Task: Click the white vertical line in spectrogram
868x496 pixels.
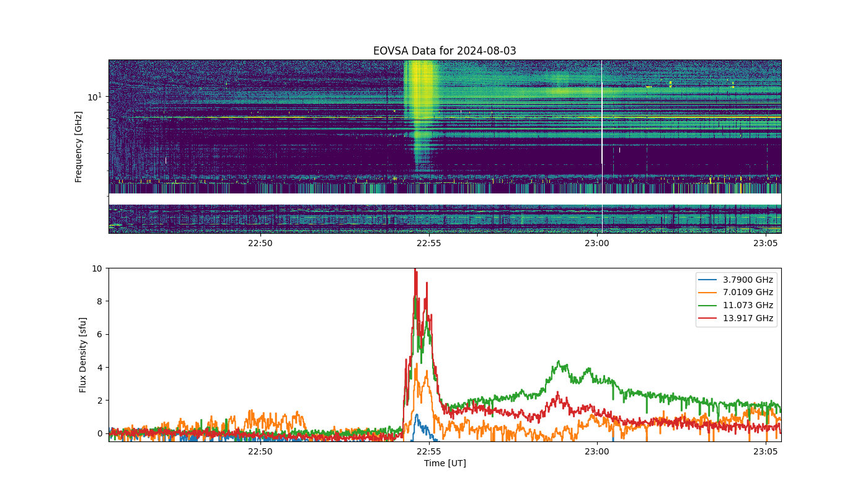Action: (x=601, y=147)
